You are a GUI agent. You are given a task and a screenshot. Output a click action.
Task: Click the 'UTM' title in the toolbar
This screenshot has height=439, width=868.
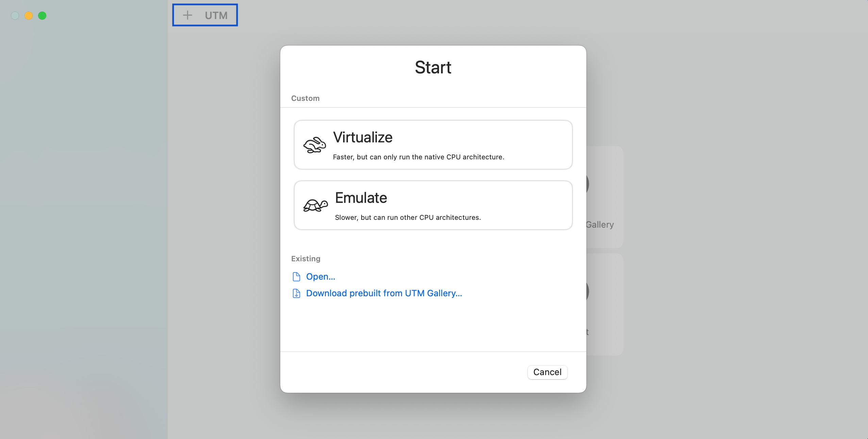216,15
